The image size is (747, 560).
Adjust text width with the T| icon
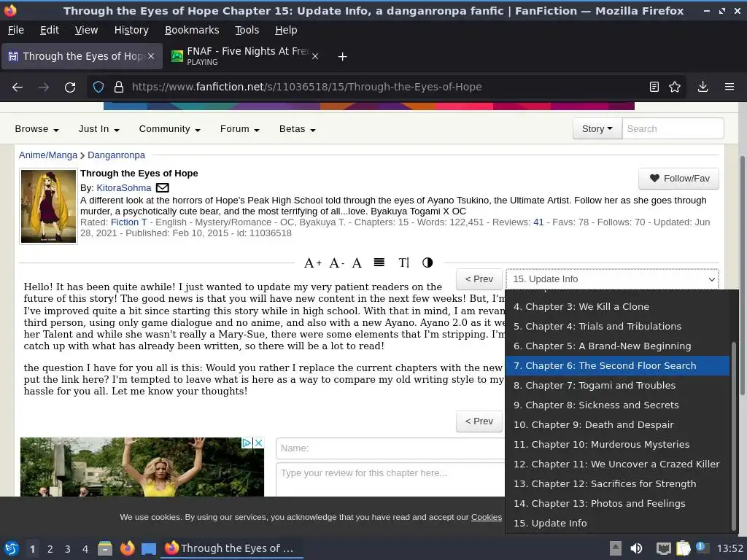pos(403,262)
